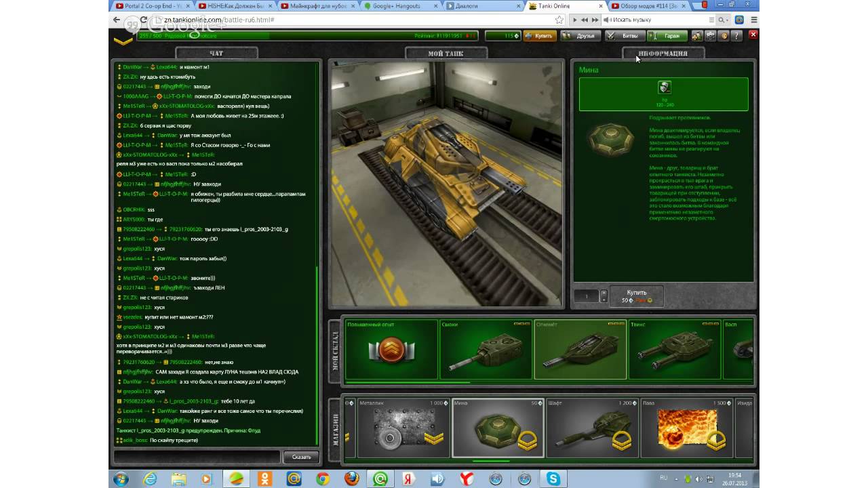This screenshot has height=488, width=868.
Task: Click the game rank chevron icon top left
Action: 123,41
